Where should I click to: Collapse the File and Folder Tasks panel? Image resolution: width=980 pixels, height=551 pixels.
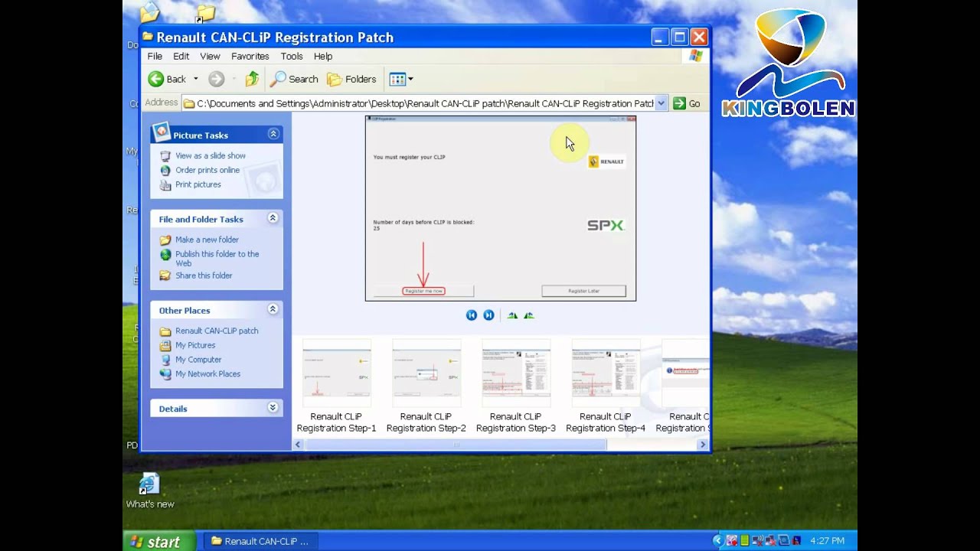click(x=273, y=218)
